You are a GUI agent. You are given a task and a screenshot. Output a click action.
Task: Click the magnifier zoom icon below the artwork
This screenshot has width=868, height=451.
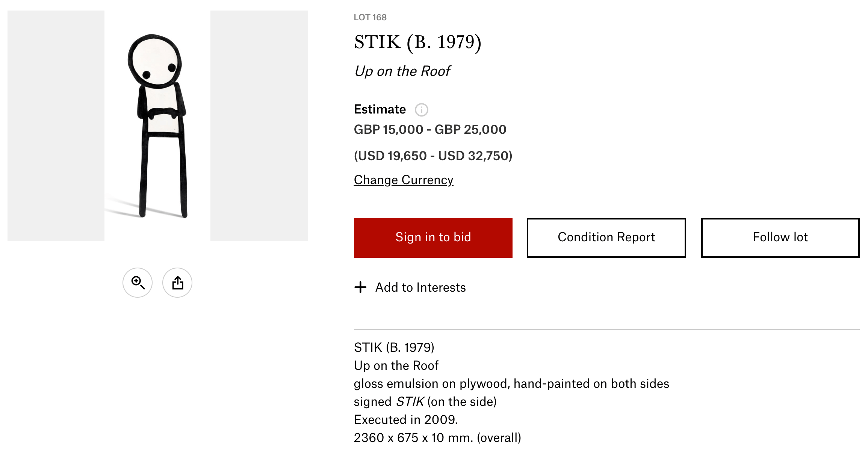138,283
